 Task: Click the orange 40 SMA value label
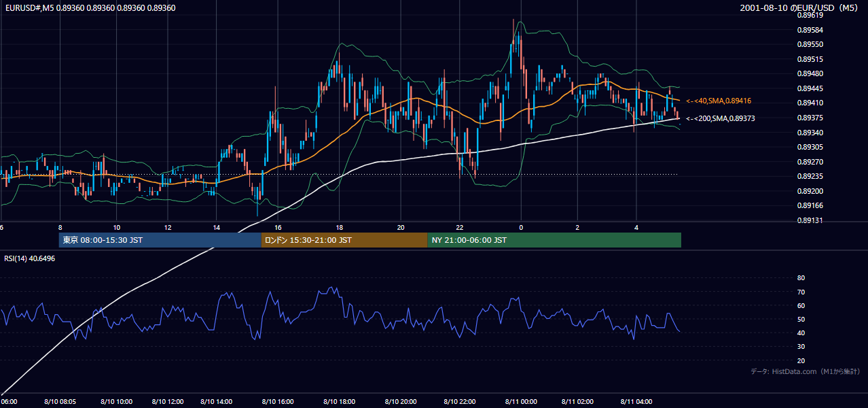point(719,101)
